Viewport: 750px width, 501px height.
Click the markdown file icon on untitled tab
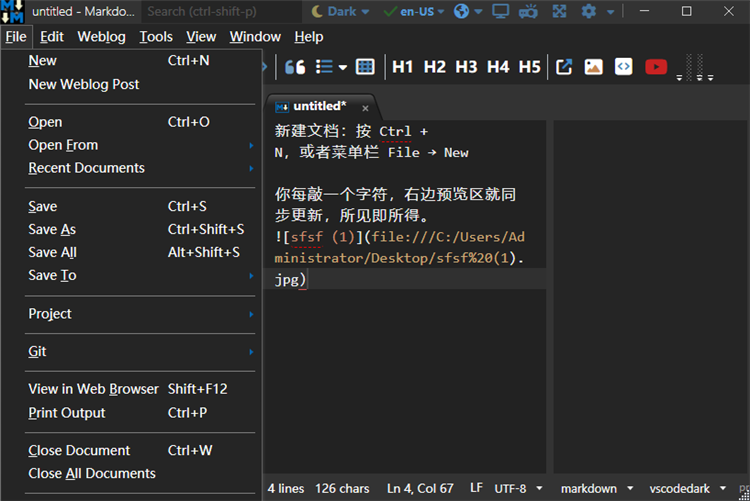pyautogui.click(x=282, y=107)
